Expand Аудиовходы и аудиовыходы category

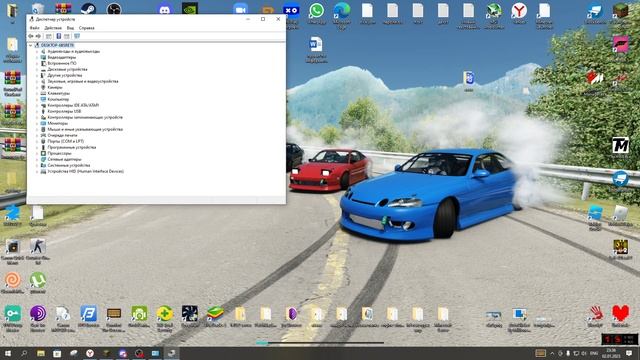(x=37, y=51)
